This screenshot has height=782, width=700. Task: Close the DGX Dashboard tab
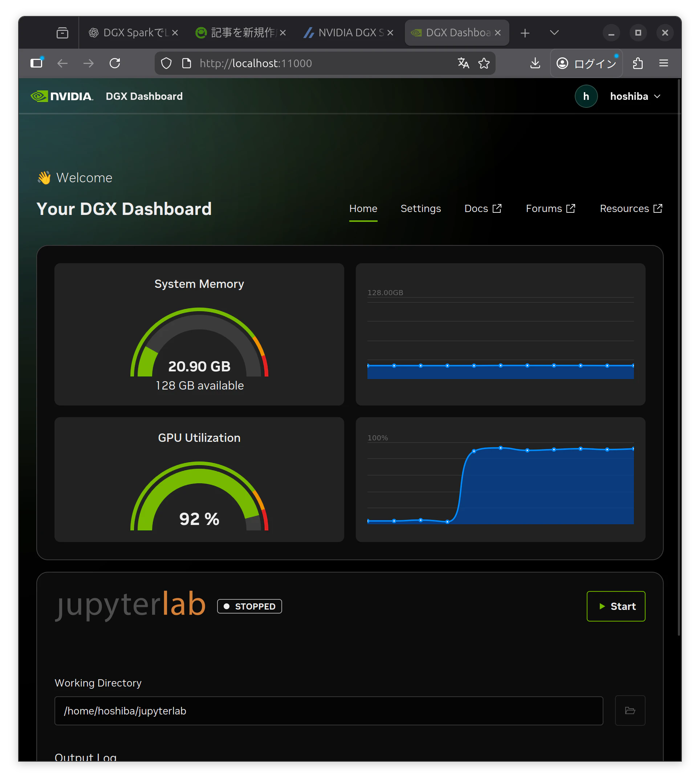(x=498, y=33)
